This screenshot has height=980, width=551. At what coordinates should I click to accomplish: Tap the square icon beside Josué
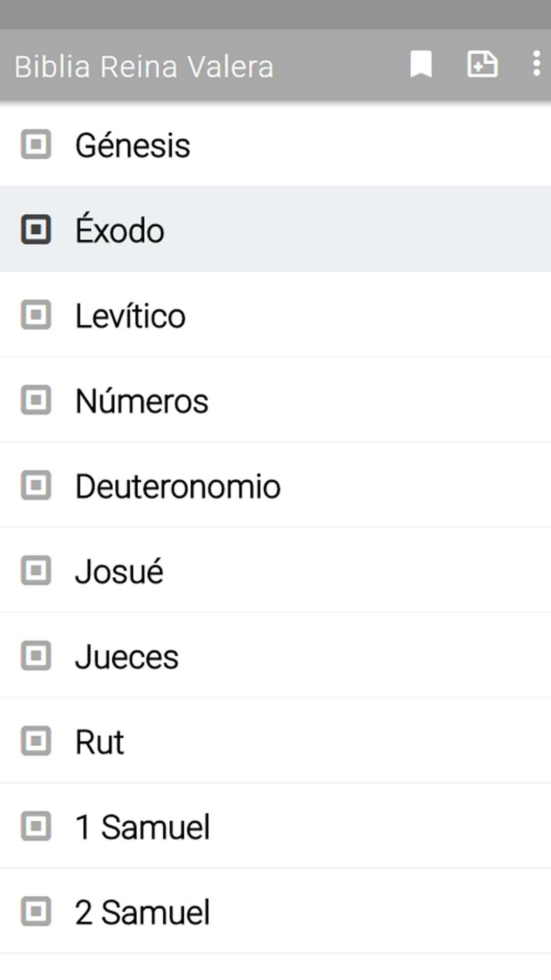(36, 570)
